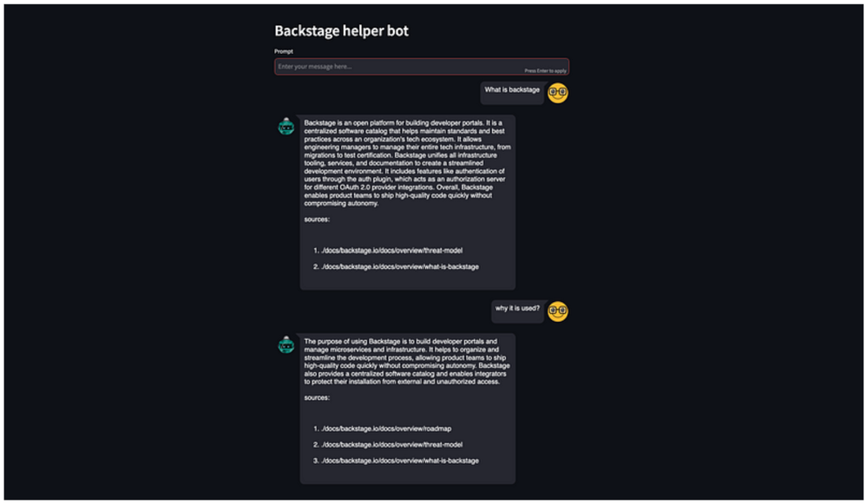This screenshot has width=867, height=504.
Task: Click the "sources:" label in the second answer
Action: point(317,397)
